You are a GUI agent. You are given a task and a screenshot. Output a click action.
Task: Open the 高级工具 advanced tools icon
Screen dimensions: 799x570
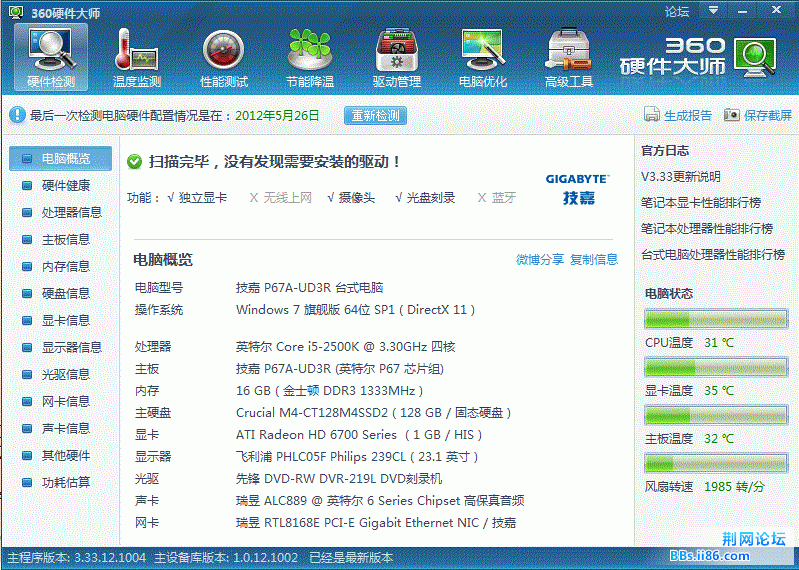tap(568, 57)
